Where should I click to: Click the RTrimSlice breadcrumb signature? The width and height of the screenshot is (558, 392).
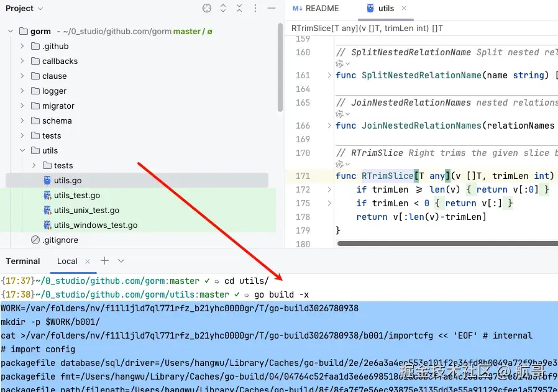[x=367, y=29]
